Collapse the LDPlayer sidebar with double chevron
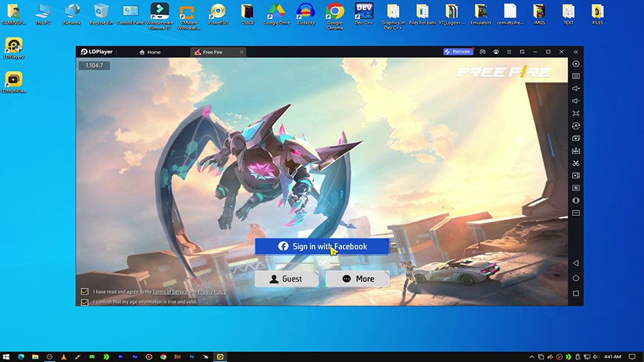 coord(576,52)
